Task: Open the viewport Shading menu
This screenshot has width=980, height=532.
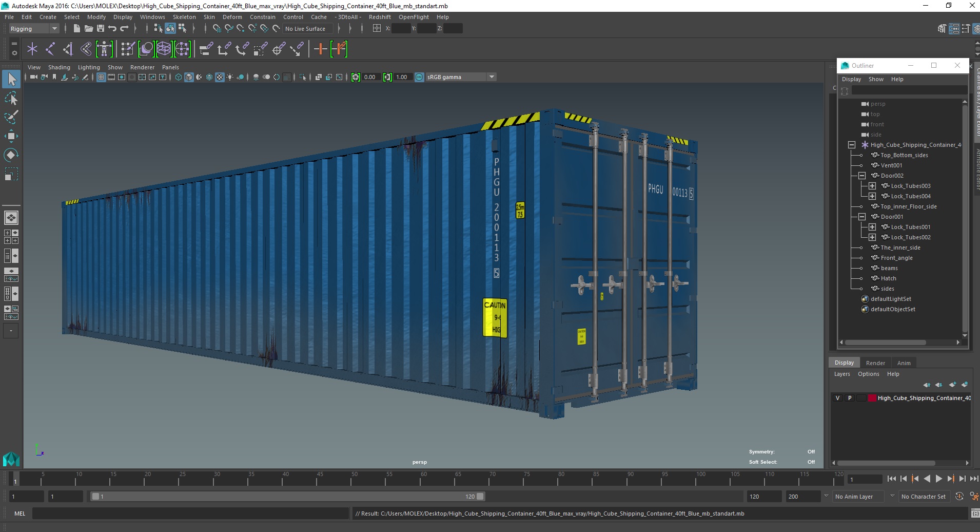Action: pyautogui.click(x=59, y=67)
